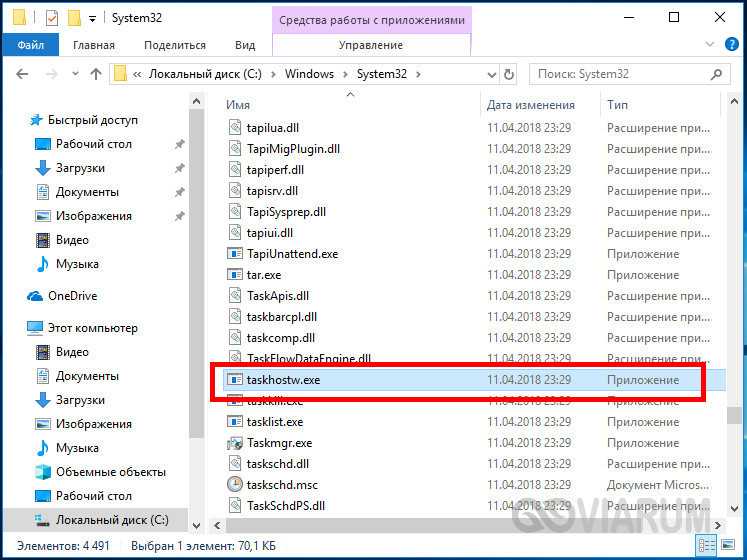Sort by the Дата изменения column header
747x560 pixels.
[540, 105]
